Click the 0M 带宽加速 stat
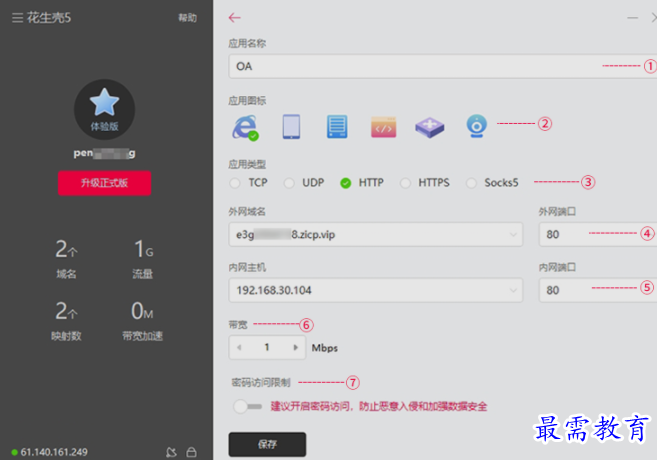657x460 pixels. [142, 321]
